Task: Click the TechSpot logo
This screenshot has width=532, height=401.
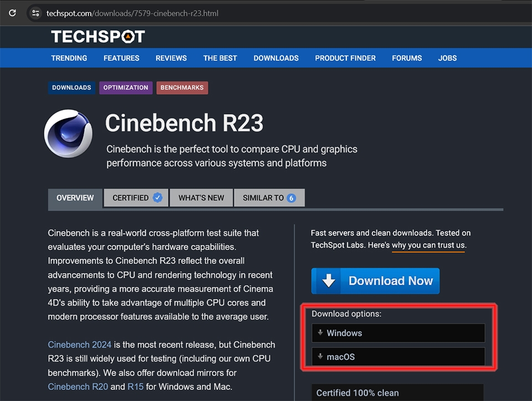Action: [x=98, y=37]
